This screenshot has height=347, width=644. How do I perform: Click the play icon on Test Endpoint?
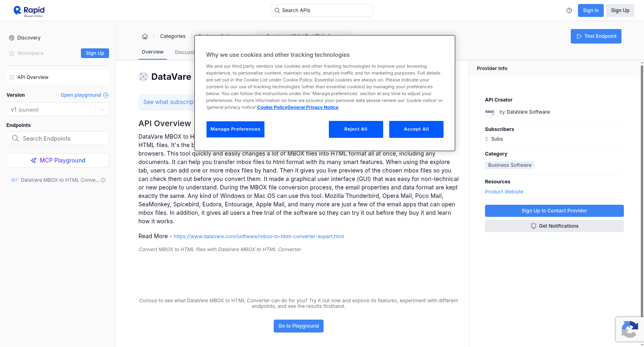pyautogui.click(x=579, y=36)
